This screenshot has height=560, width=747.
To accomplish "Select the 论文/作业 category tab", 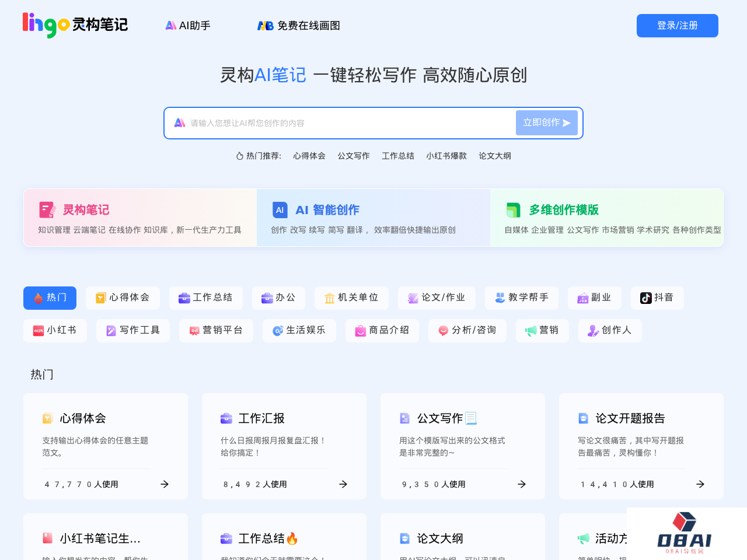I will pyautogui.click(x=436, y=298).
